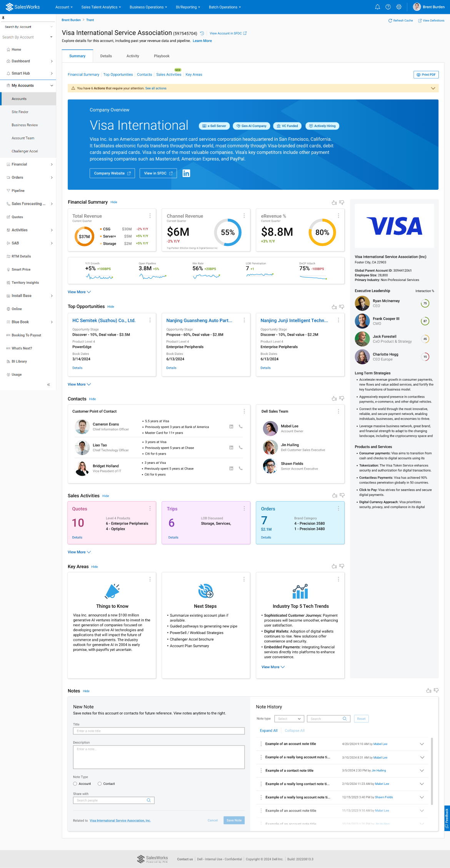Open the Note type Select dropdown

tap(289, 719)
